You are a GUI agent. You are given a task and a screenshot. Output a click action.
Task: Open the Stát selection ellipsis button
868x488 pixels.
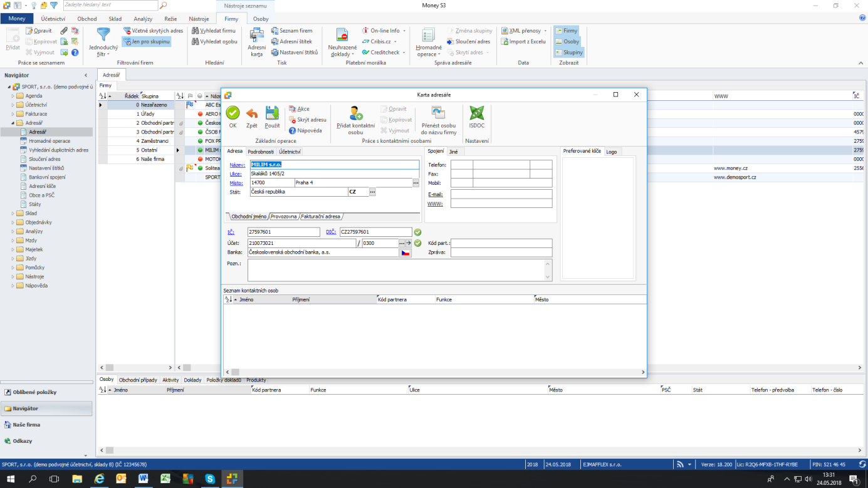(372, 192)
